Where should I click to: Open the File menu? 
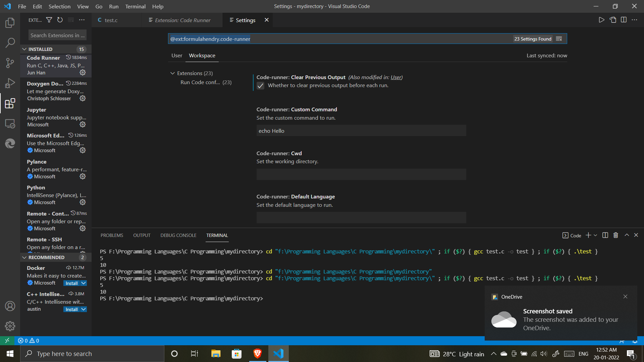[x=22, y=6]
